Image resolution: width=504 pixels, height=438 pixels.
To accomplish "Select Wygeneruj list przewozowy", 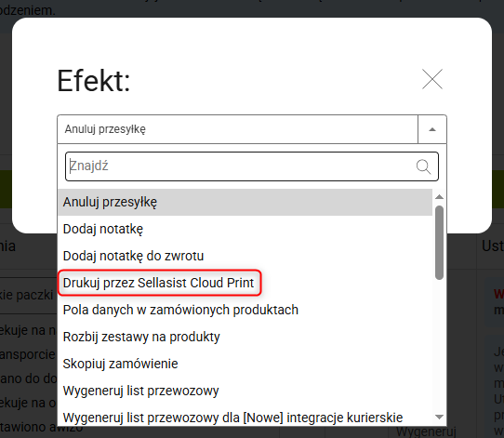I will coord(245,392).
